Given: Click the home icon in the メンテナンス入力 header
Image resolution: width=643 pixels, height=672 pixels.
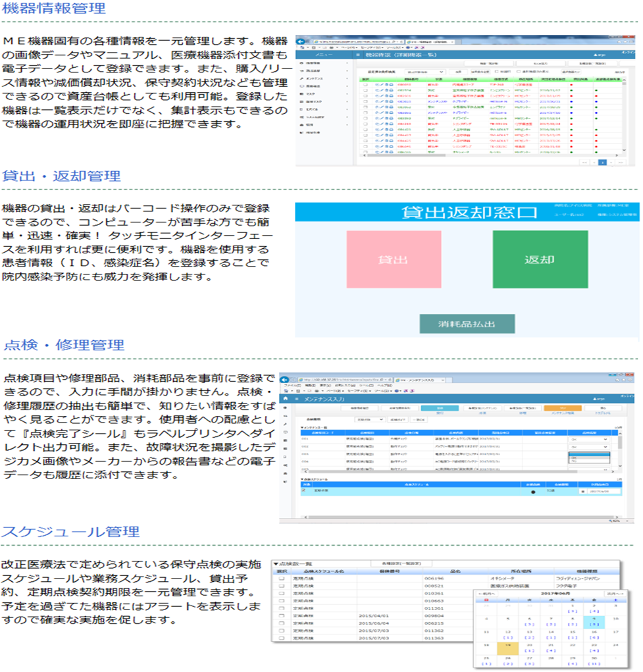Looking at the screenshot, I should [285, 399].
